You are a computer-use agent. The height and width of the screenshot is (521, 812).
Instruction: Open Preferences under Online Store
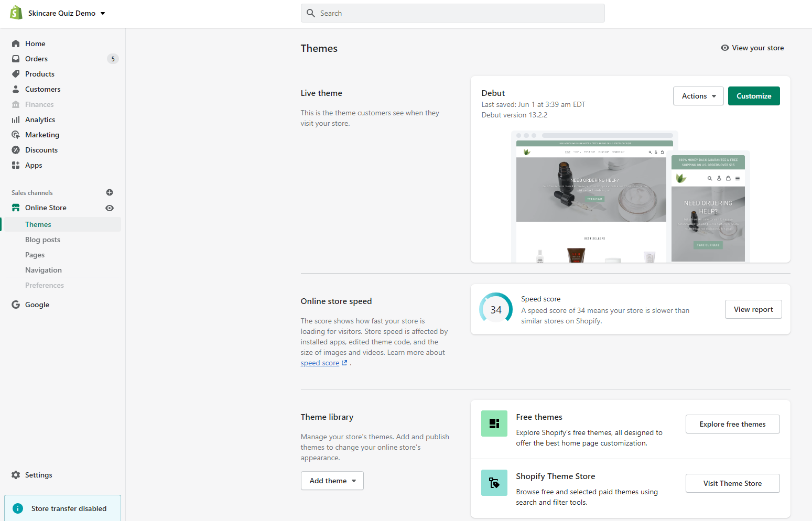tap(45, 285)
